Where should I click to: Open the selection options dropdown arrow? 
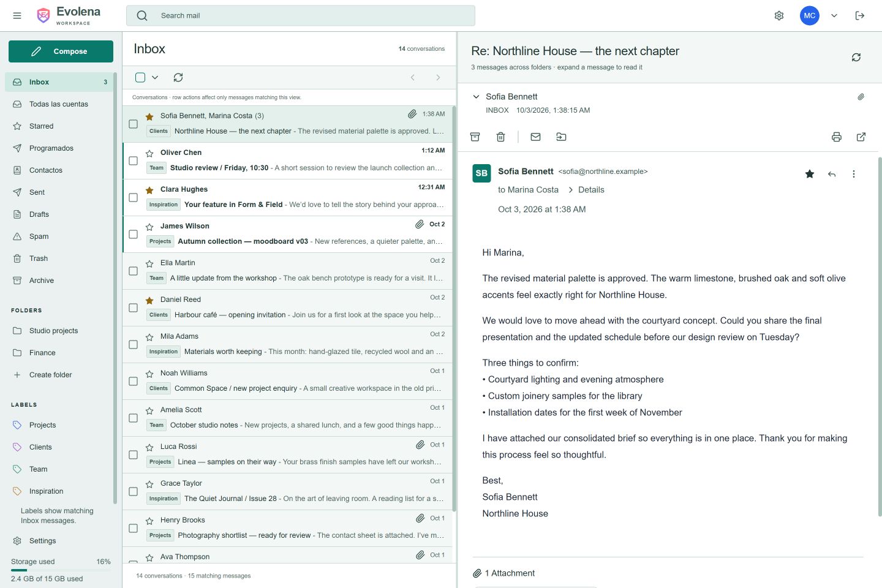[x=155, y=77]
